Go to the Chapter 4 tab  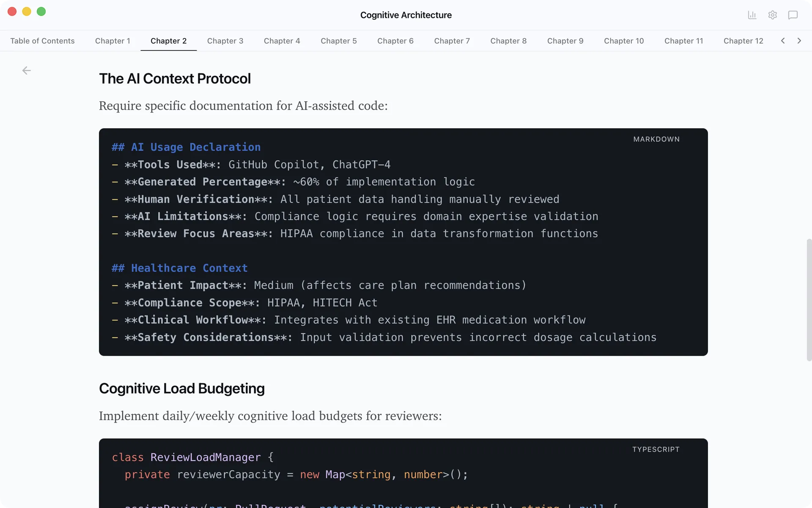point(282,41)
